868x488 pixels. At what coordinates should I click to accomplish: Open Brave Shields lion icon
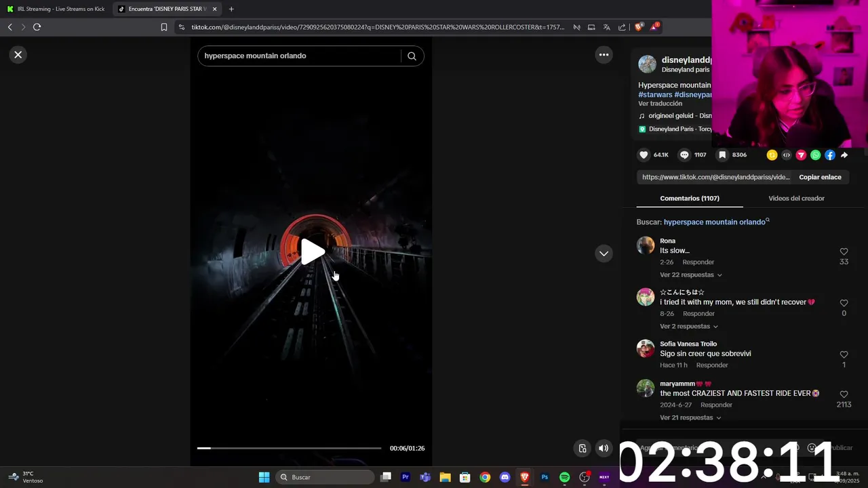pyautogui.click(x=638, y=27)
